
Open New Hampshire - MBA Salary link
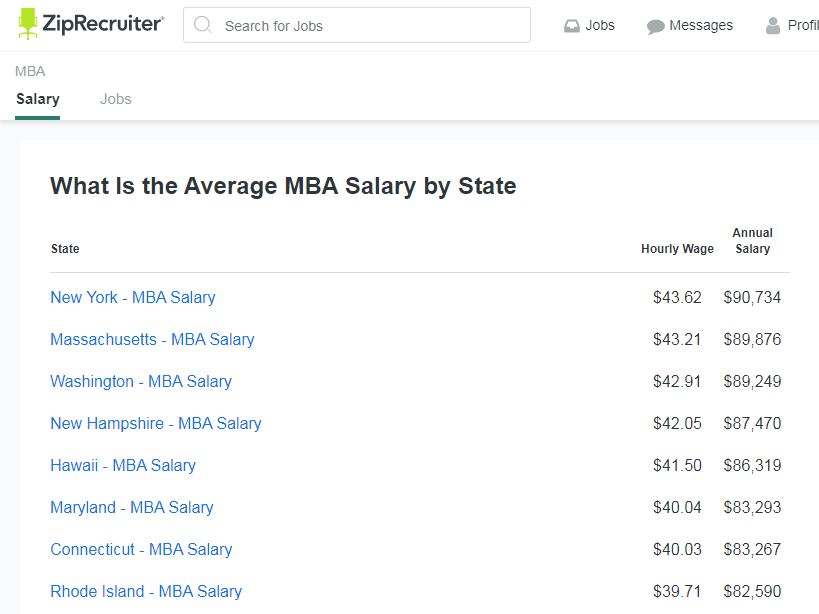coord(156,423)
